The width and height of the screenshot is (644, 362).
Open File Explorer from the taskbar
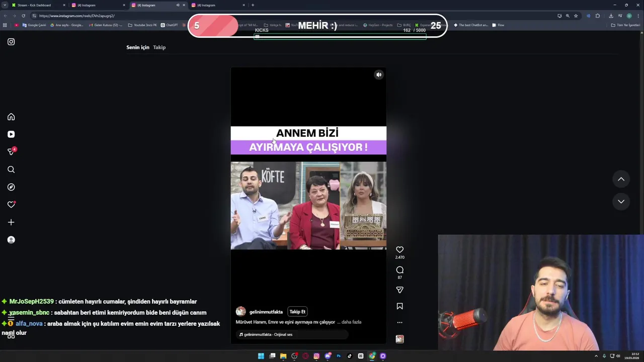click(283, 356)
